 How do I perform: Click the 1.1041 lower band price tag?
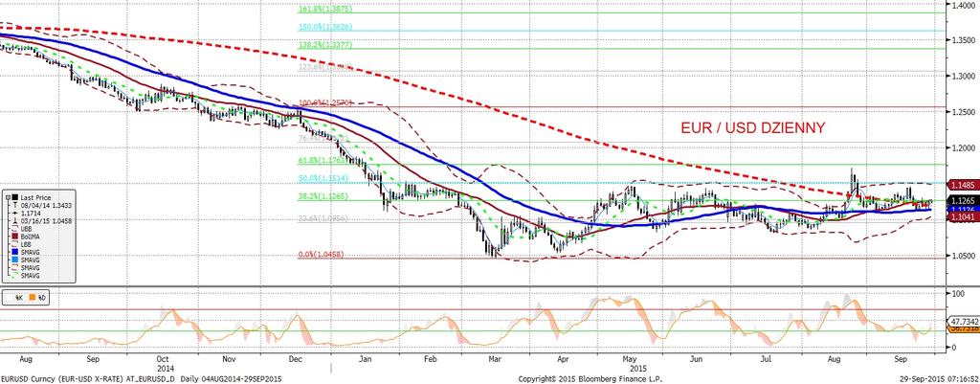pos(965,215)
